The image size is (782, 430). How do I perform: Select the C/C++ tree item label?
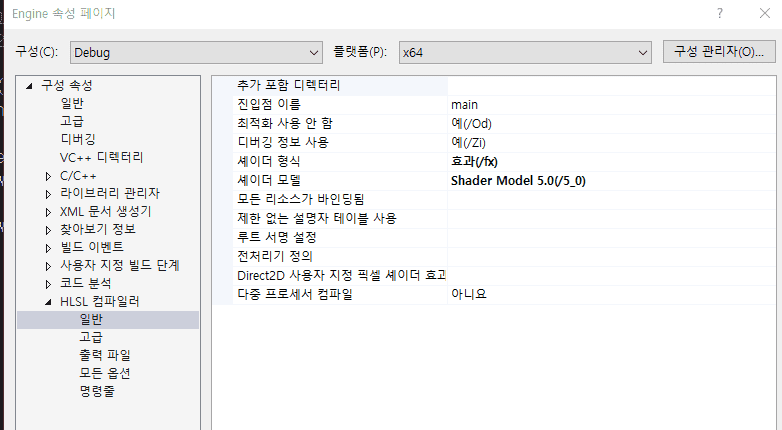coord(78,176)
